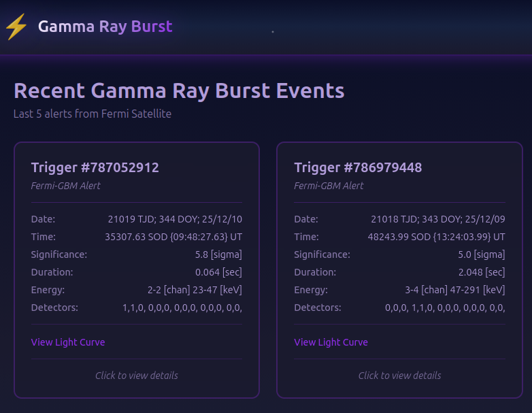Select significance value 5.0 [sigma]
The image size is (532, 413).
[482, 254]
